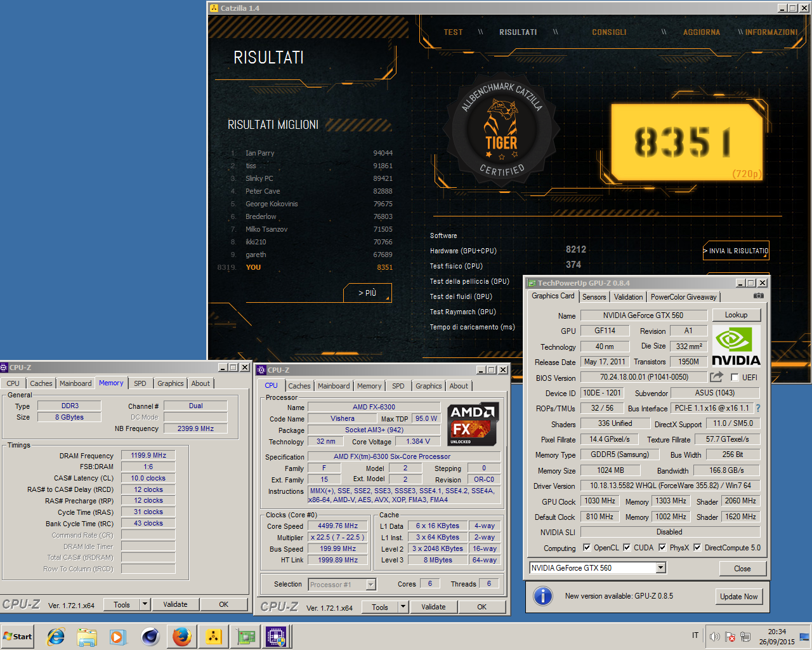Switch to CPU-Z taskbar icon
This screenshot has width=812, height=650.
277,636
